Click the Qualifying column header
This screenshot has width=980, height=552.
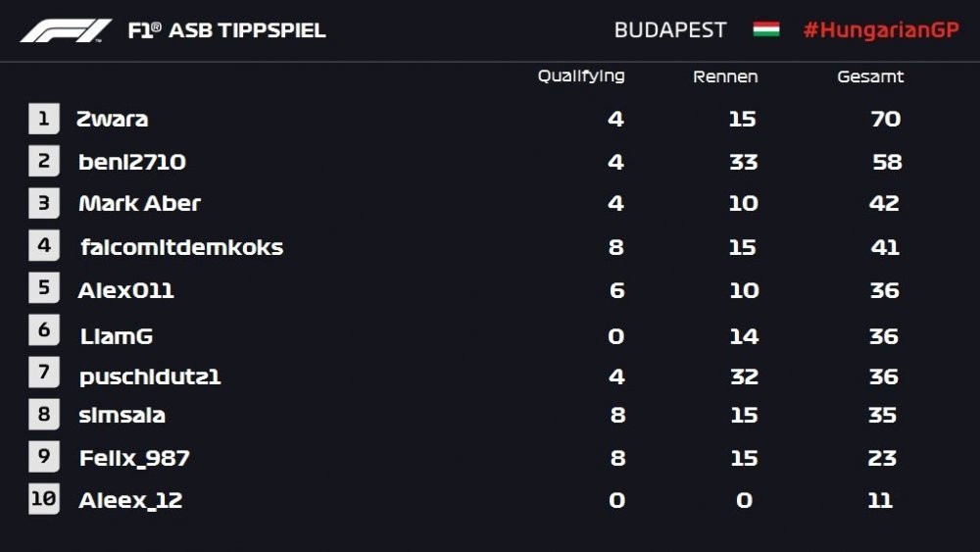click(581, 76)
